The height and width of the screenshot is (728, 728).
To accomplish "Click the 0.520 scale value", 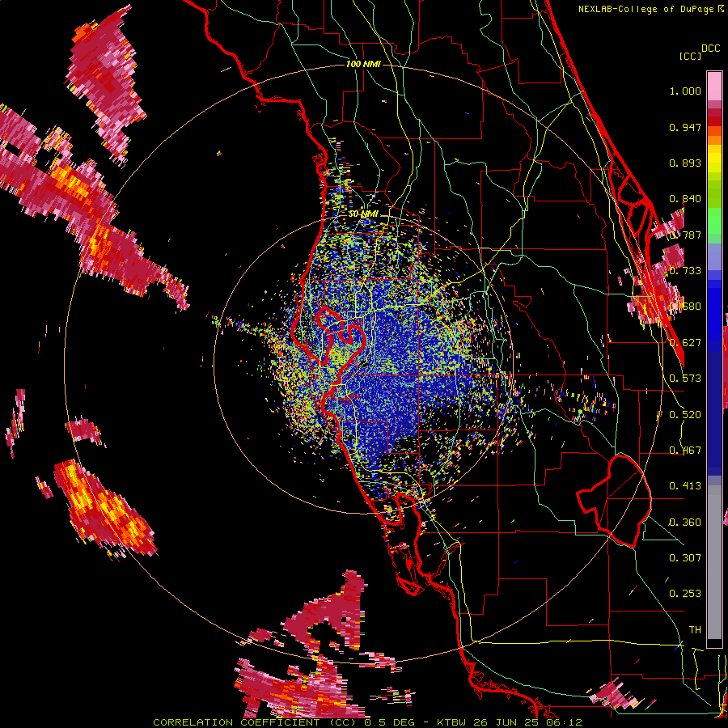I will [x=685, y=415].
